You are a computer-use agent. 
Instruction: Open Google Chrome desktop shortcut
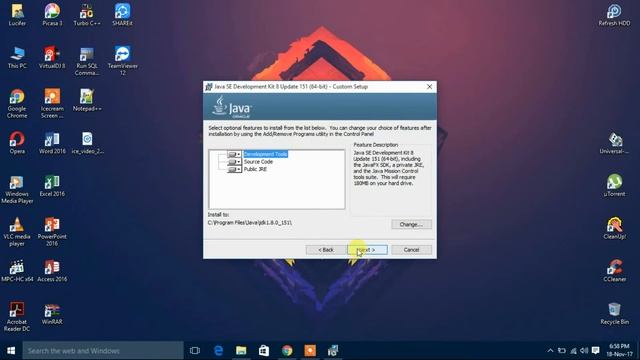pyautogui.click(x=17, y=104)
